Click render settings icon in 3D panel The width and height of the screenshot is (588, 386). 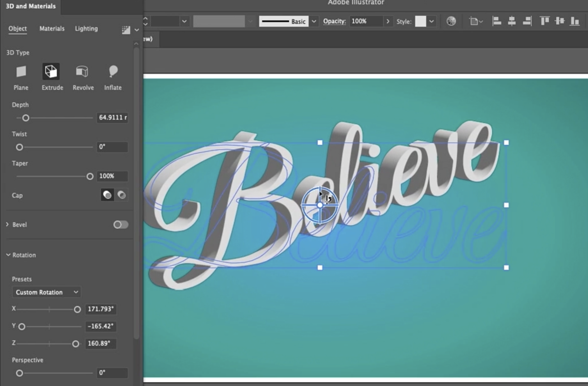tap(126, 30)
